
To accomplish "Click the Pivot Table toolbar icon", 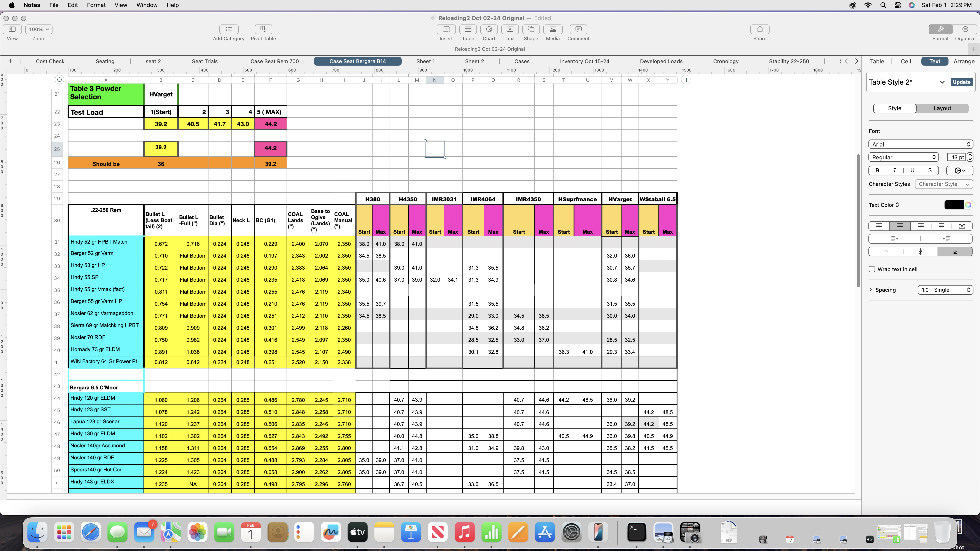I will tap(263, 29).
